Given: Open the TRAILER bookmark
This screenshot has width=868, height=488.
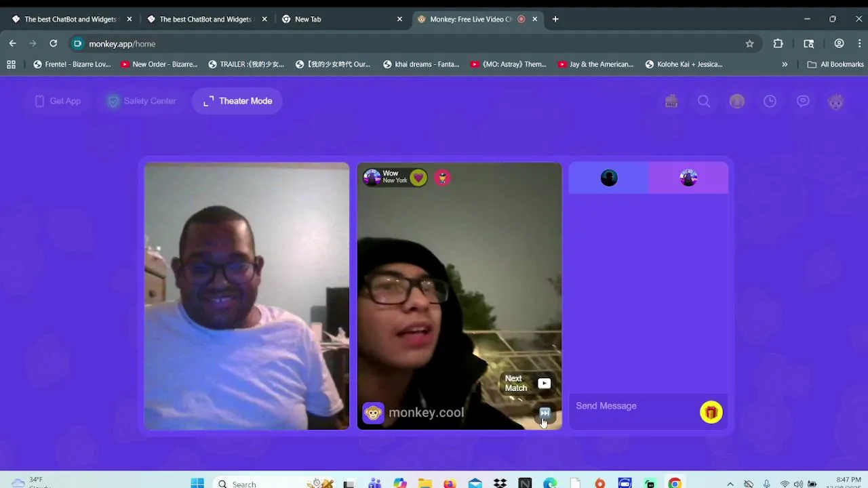Looking at the screenshot, I should (246, 64).
